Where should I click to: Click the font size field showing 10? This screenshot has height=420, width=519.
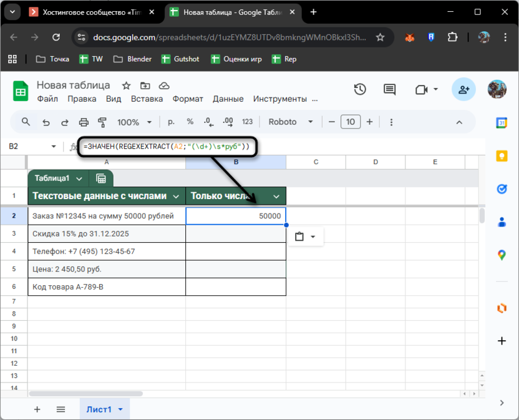pos(351,122)
